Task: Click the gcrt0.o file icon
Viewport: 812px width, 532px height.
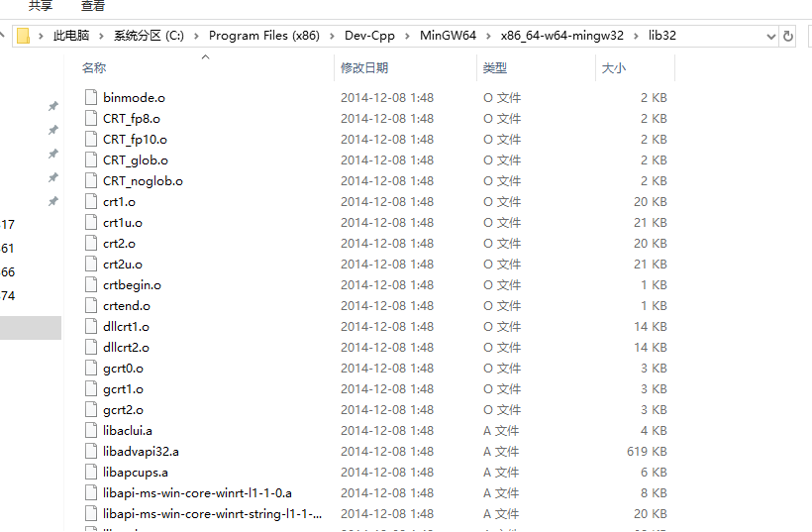Action: (x=90, y=369)
